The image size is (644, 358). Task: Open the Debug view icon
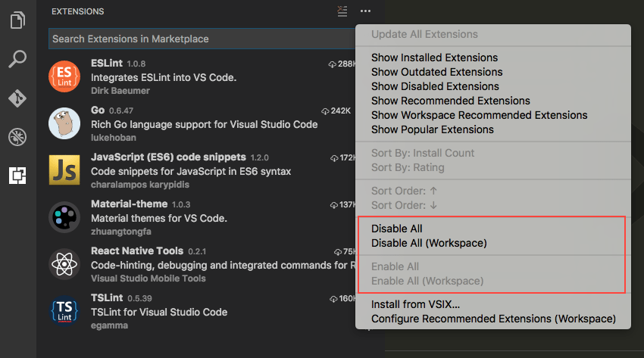point(17,137)
